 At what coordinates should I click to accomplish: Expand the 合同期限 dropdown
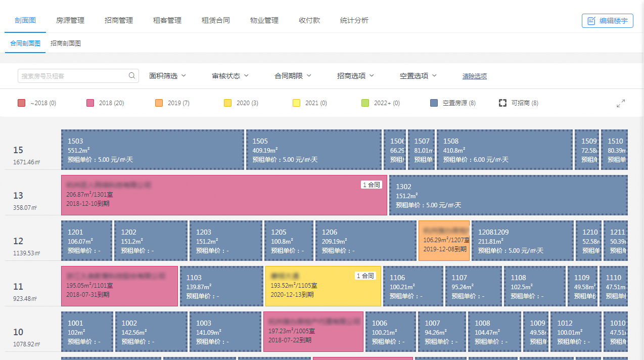pos(293,76)
